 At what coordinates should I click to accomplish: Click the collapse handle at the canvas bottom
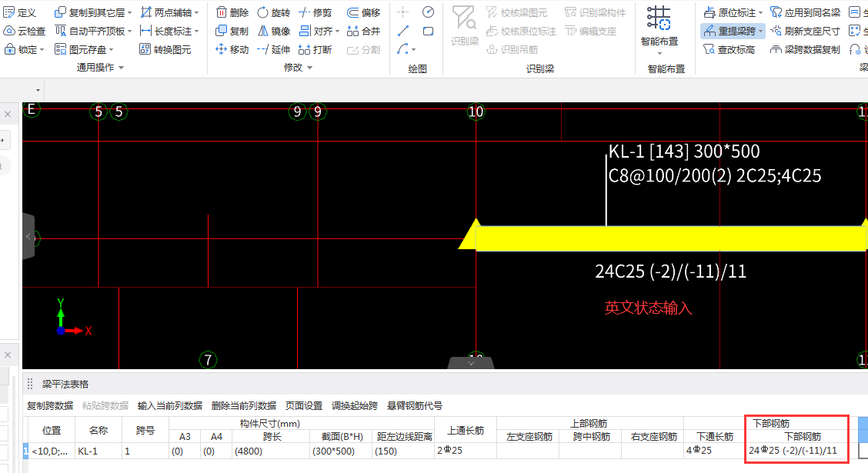point(471,363)
